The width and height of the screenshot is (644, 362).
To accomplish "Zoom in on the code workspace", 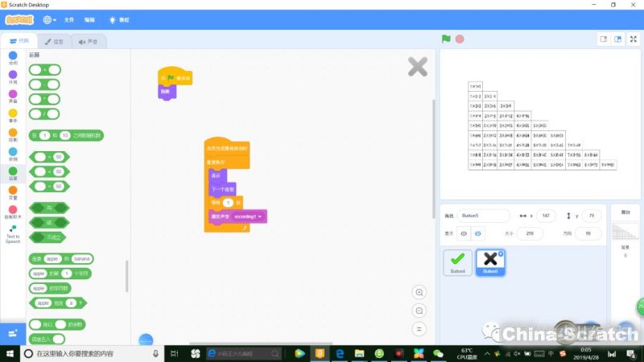I will click(x=419, y=292).
